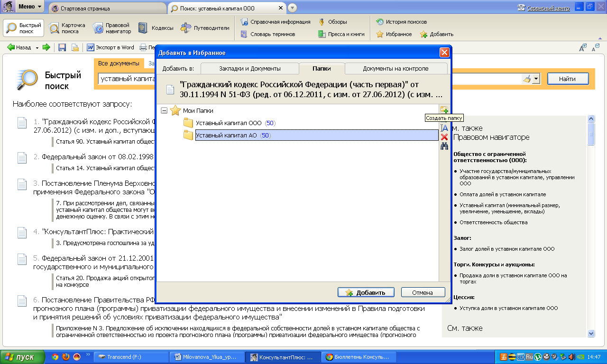Image resolution: width=607 pixels, height=364 pixels.
Task: Select folder Уставный капитал АО
Action: click(x=311, y=136)
